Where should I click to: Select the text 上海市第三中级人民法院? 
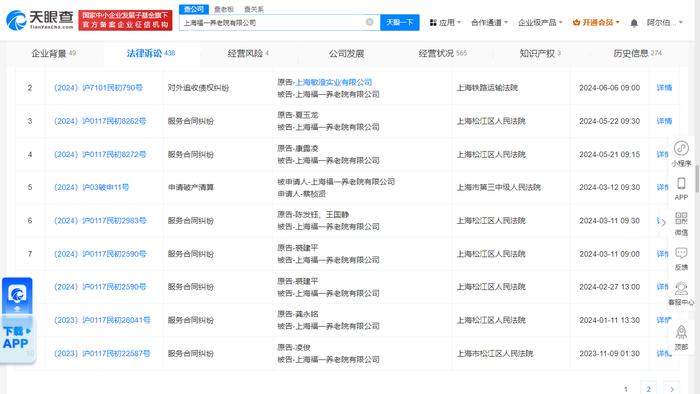(x=499, y=187)
